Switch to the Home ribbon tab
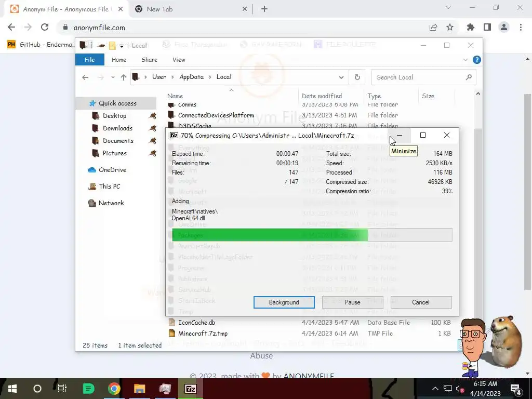This screenshot has height=399, width=532. (119, 60)
